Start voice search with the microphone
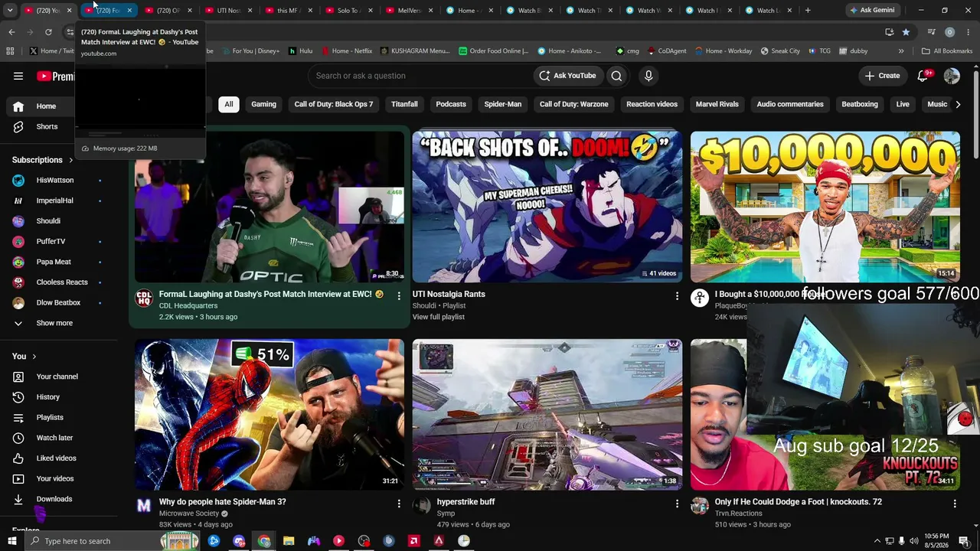Screen dimensions: 980x551 click(648, 76)
